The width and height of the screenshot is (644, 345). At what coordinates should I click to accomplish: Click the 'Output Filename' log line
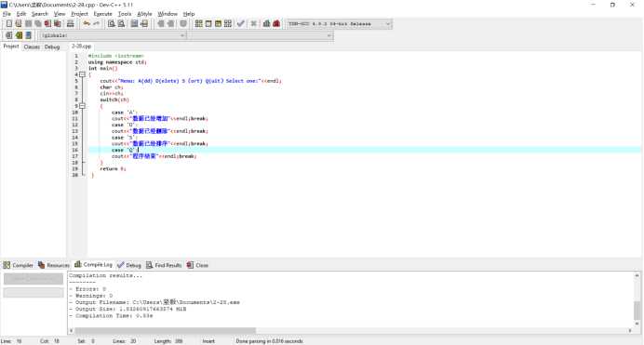[x=154, y=302]
